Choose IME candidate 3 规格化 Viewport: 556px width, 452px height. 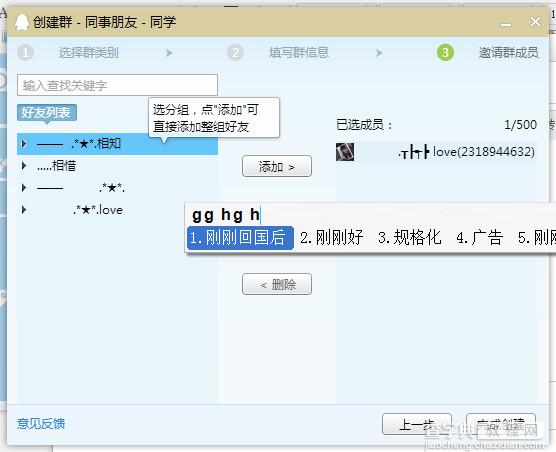[410, 238]
